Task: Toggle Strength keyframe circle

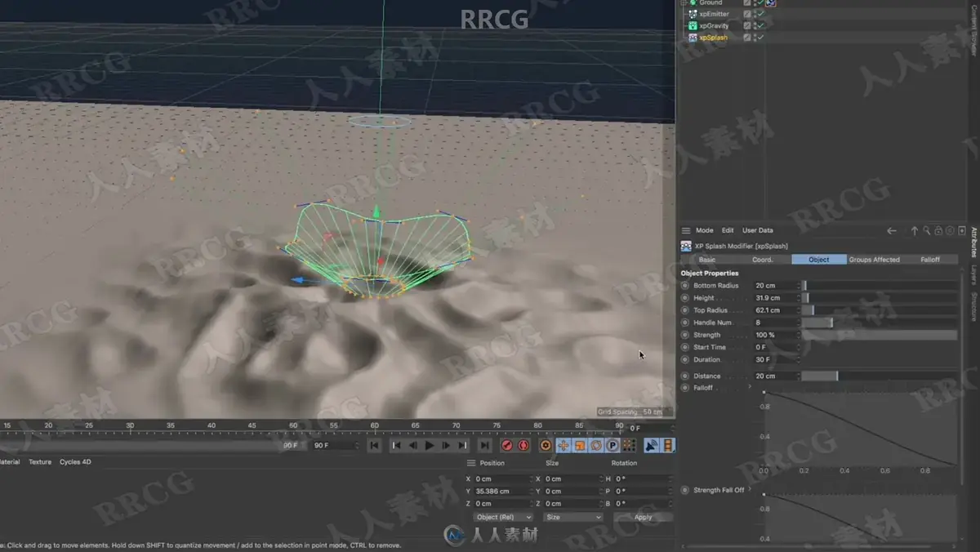Action: click(x=685, y=335)
